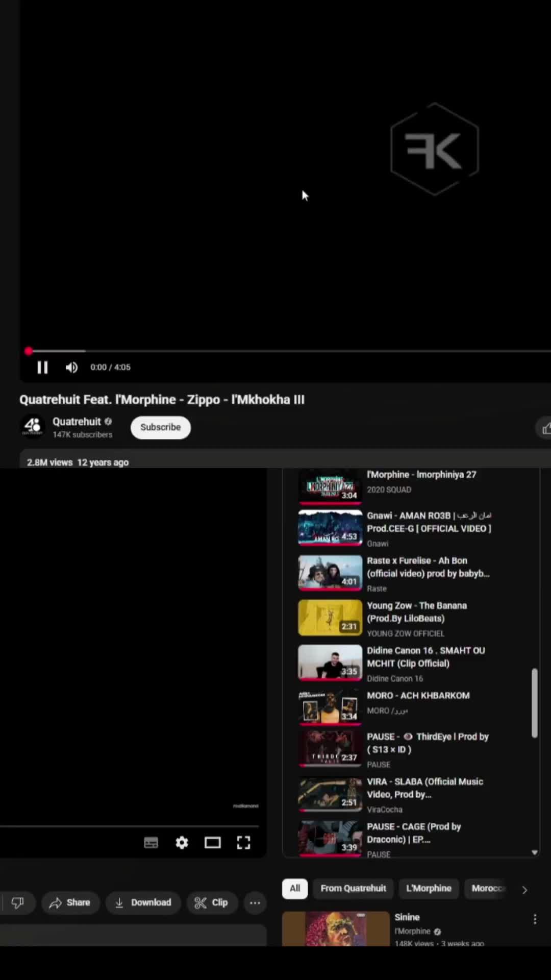Screen dimensions: 551x980
Task: Open Young Zow - The Banana thumbnail
Action: coord(330,618)
